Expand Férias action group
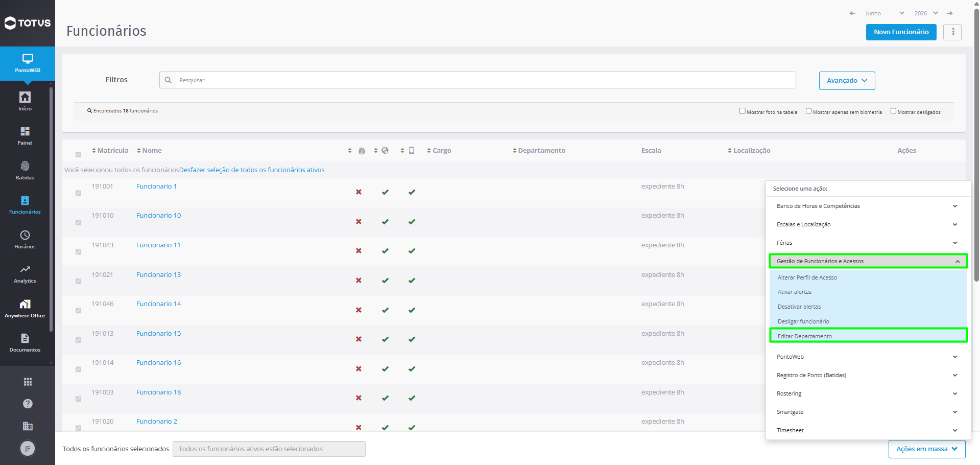Screen dimensions: 980x465 tap(868, 243)
